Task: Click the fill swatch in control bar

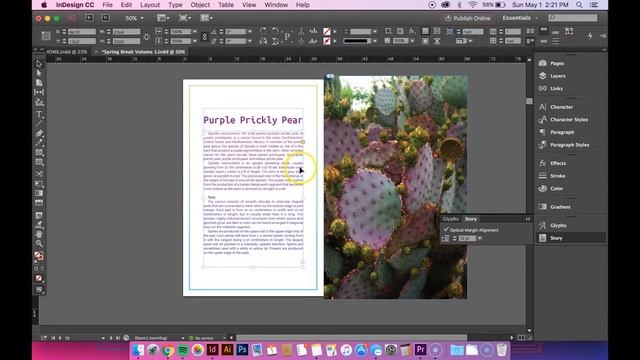Action: [x=327, y=31]
